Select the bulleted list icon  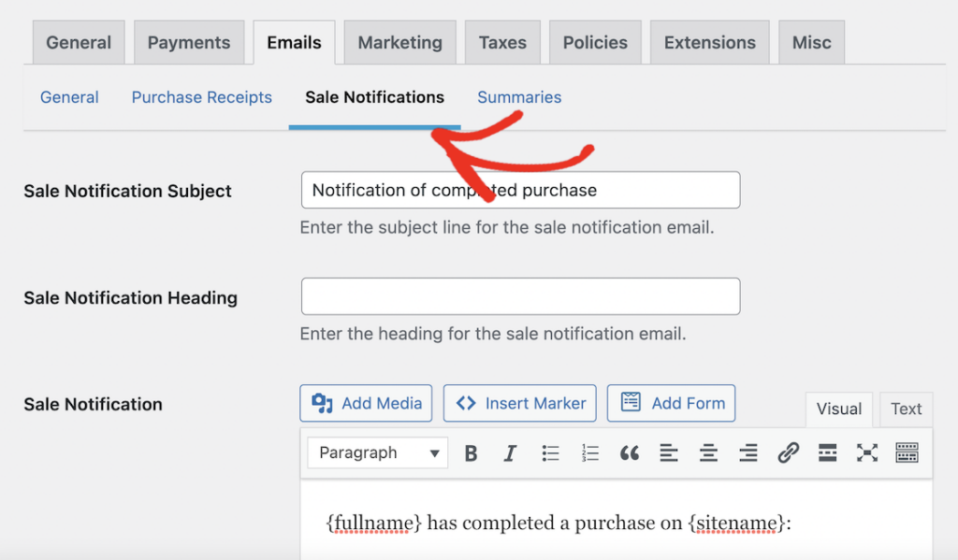pyautogui.click(x=550, y=453)
